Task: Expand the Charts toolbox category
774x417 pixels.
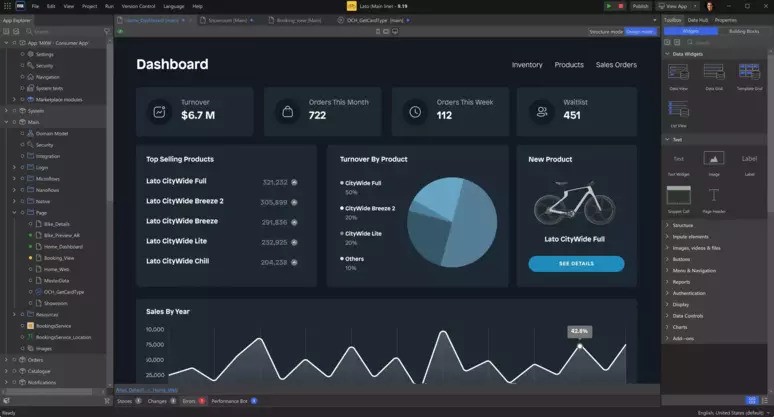Action: (x=680, y=327)
